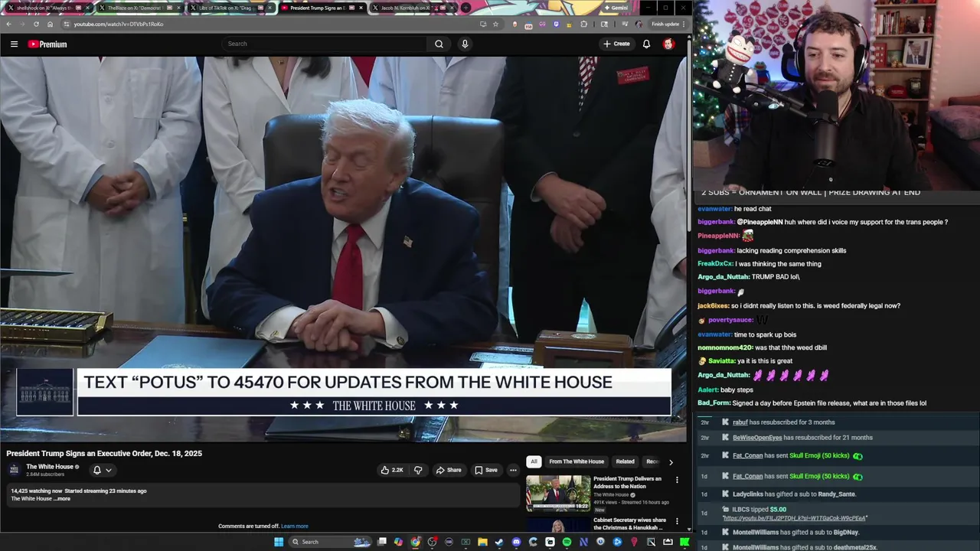Open The White House channel avatar
980x551 pixels.
point(14,470)
